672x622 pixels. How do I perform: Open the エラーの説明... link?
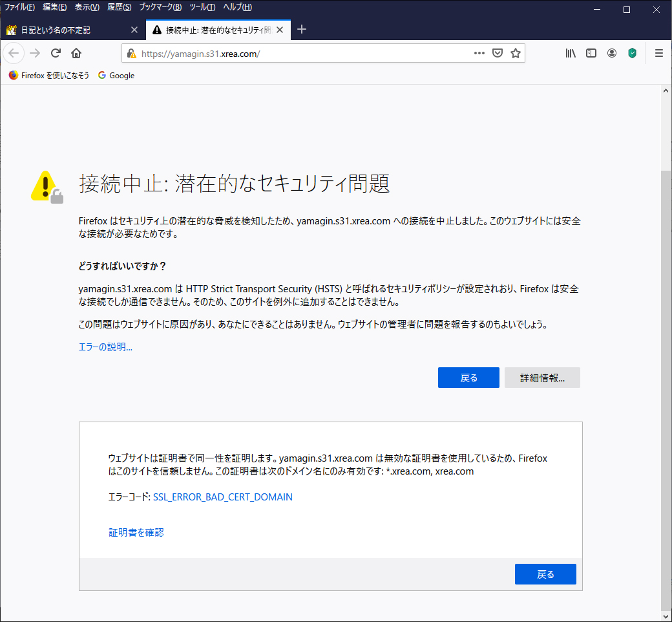coord(105,347)
